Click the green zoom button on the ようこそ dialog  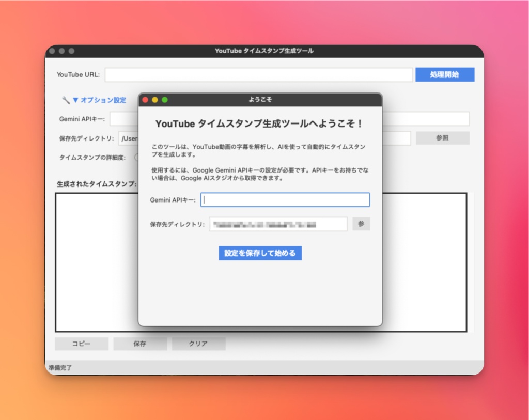pos(164,101)
